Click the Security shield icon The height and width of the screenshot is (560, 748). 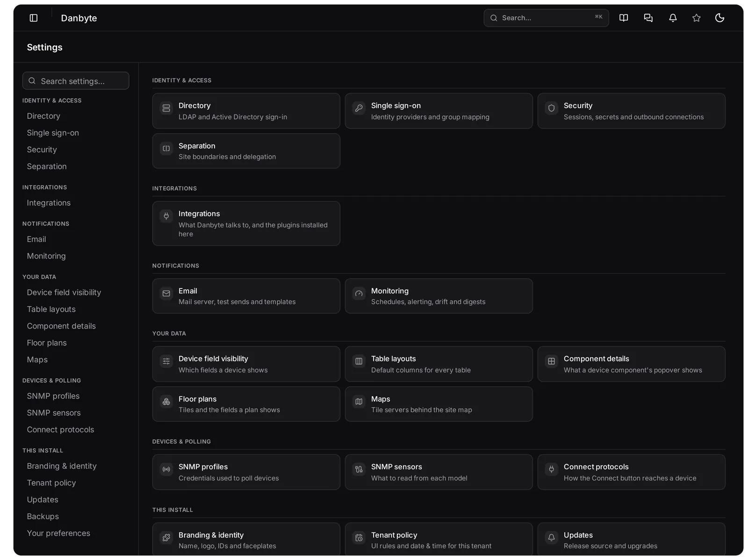(x=551, y=108)
